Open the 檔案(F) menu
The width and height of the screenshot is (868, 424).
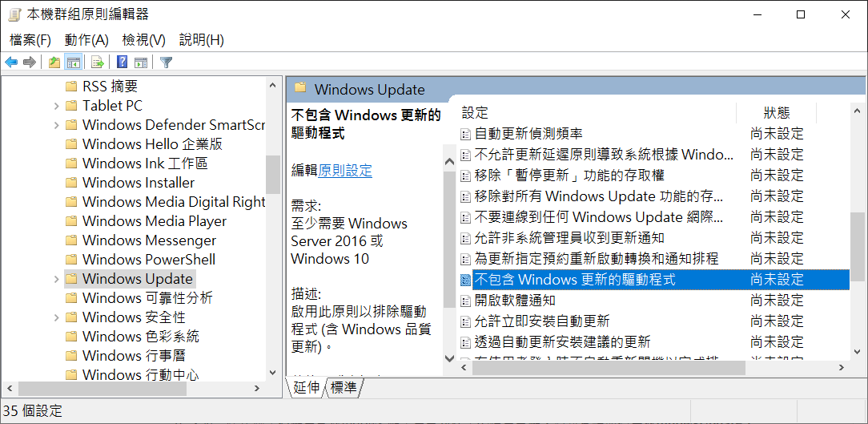[x=30, y=40]
